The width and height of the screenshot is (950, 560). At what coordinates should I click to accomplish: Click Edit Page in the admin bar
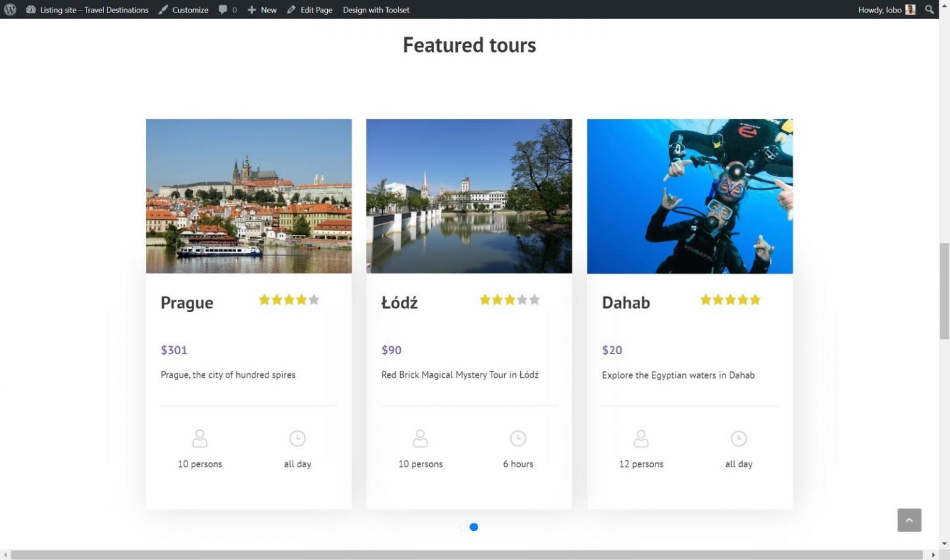(310, 9)
